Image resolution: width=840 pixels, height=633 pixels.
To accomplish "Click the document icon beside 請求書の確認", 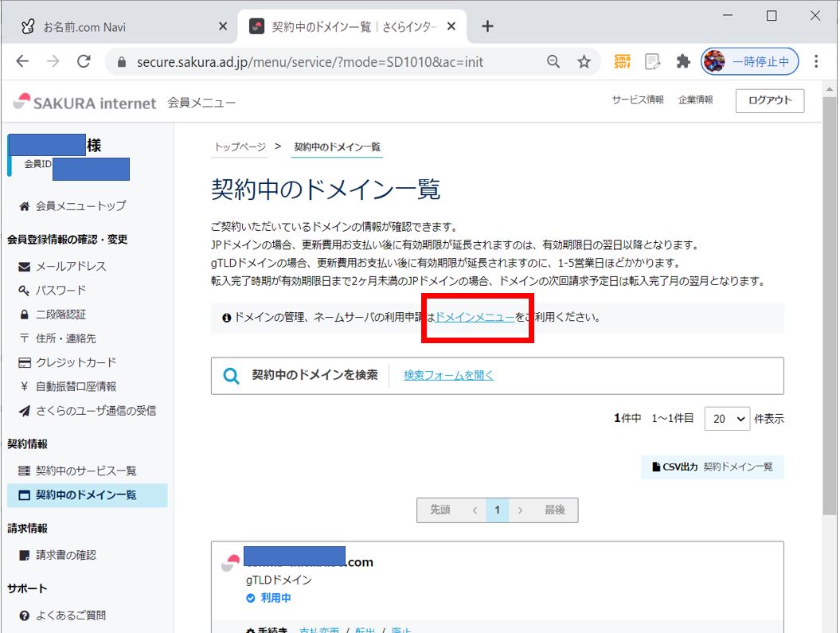I will point(24,555).
